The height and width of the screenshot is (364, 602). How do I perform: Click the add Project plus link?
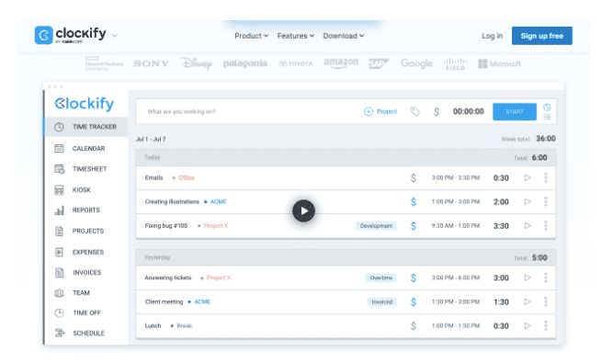point(381,112)
